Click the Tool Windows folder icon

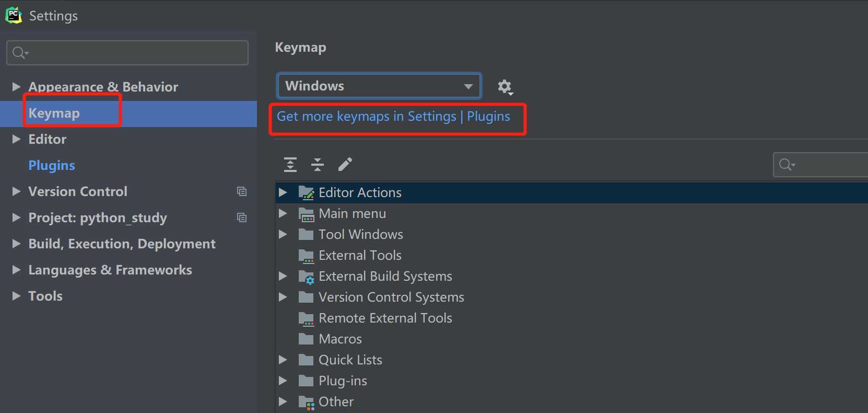pos(306,234)
